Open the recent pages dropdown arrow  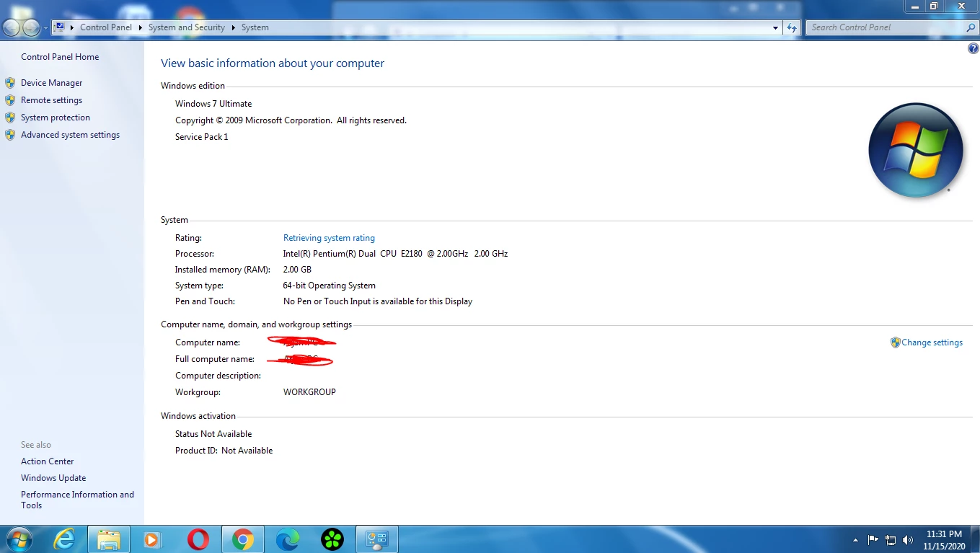click(x=46, y=28)
